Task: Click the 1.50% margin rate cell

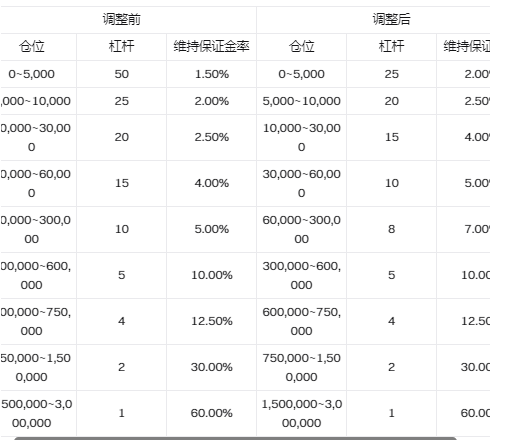Action: tap(211, 74)
